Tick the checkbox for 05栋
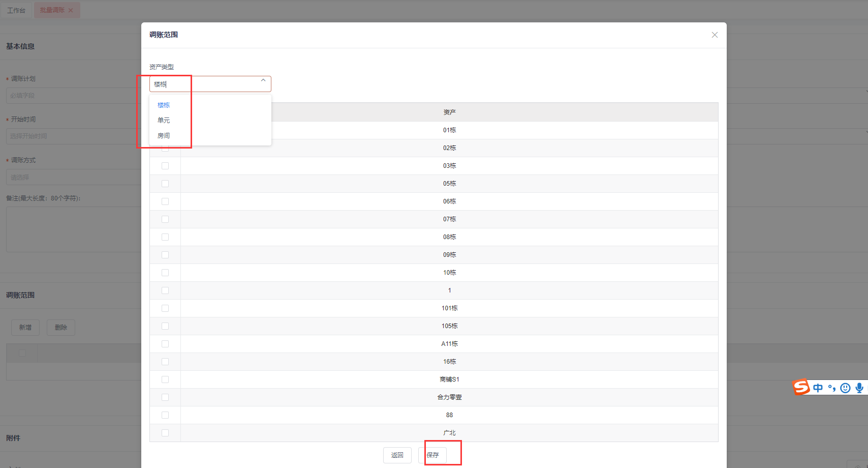This screenshot has width=868, height=468. point(165,184)
